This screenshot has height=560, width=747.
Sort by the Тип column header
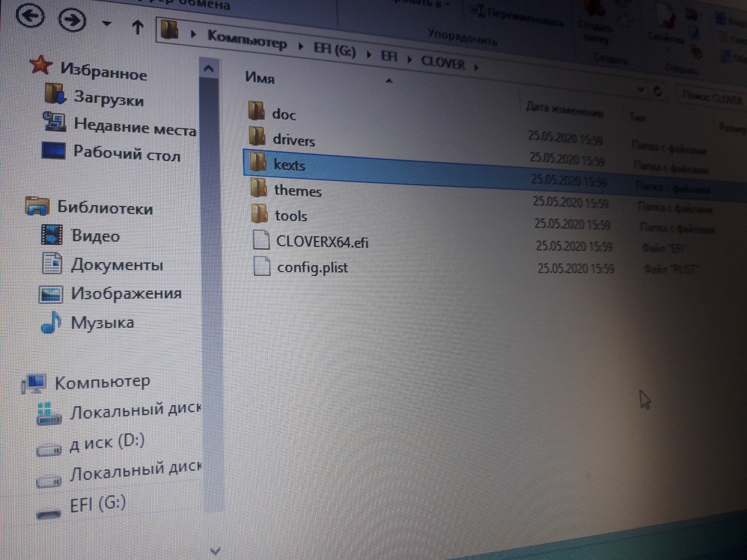(x=637, y=117)
